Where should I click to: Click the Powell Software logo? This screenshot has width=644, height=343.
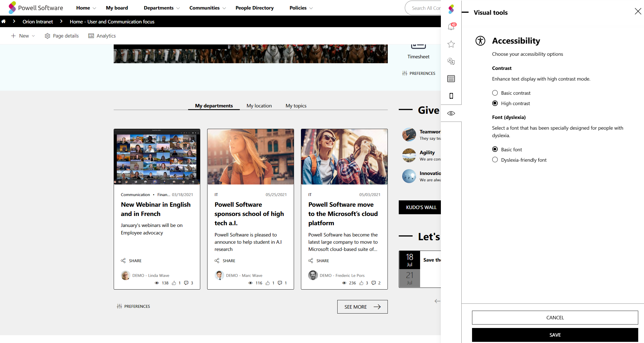pyautogui.click(x=36, y=8)
